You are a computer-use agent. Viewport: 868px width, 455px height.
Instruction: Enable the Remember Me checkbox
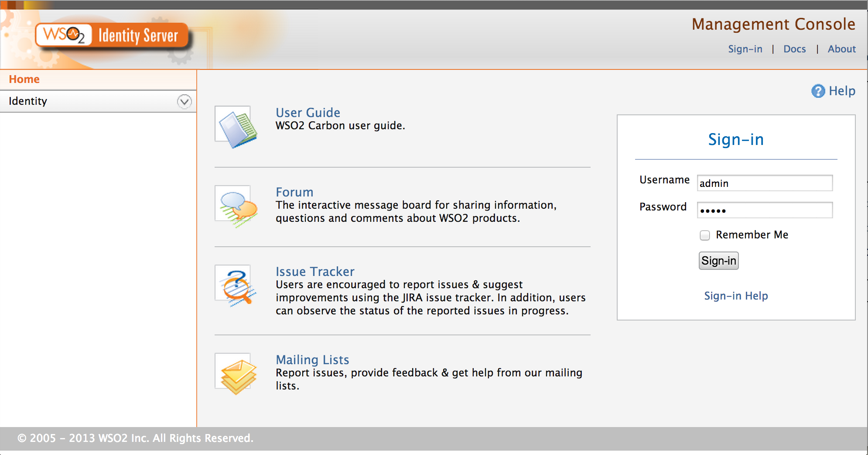[x=704, y=235]
